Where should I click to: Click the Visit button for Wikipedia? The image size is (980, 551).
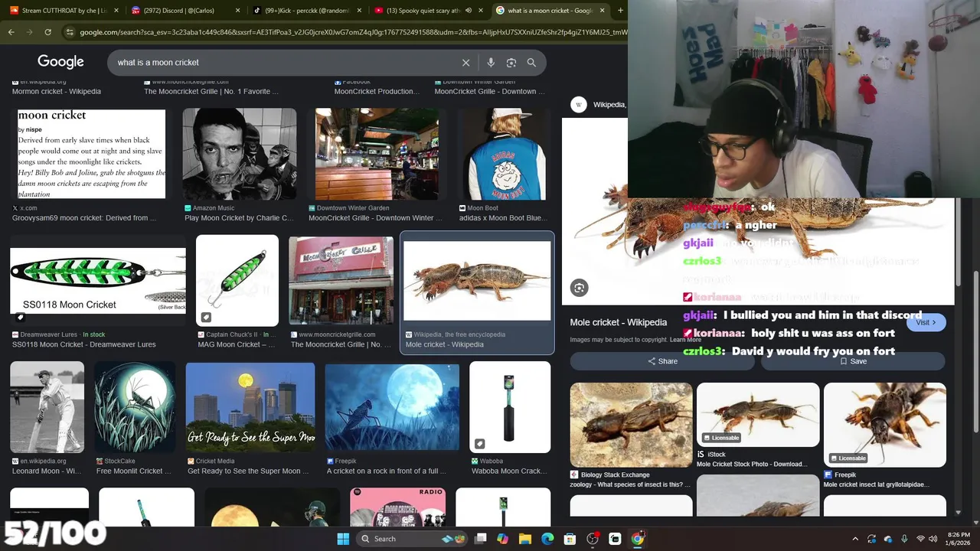[x=926, y=322]
